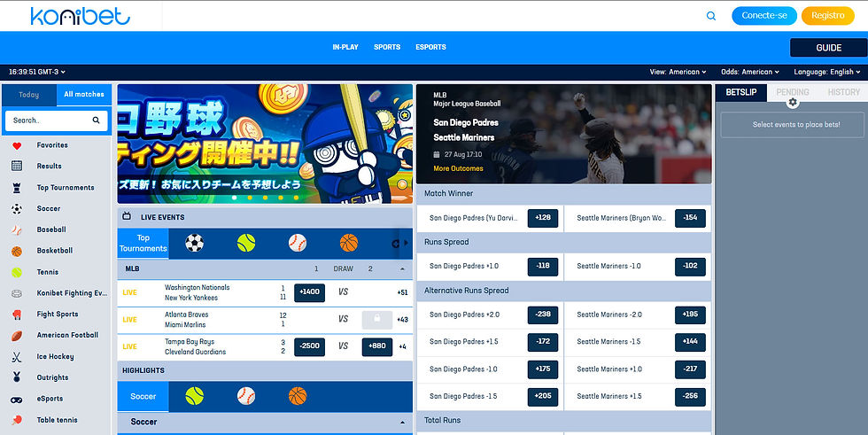Open the View: American dropdown

[678, 72]
